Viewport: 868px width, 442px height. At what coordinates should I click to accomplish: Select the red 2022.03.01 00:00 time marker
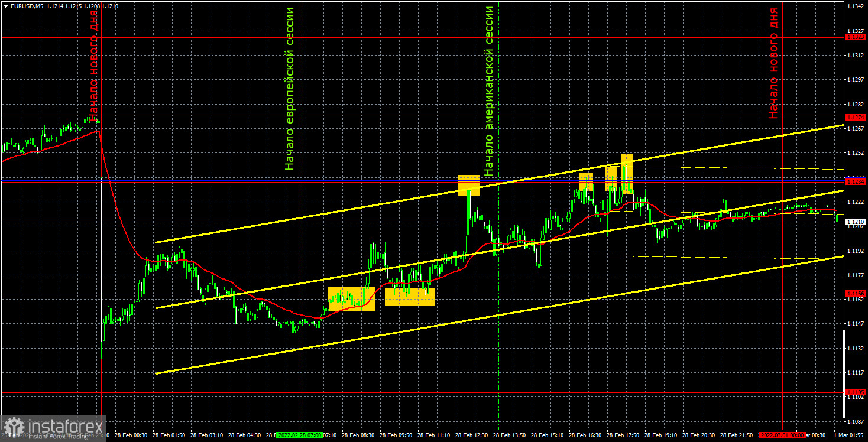[781, 435]
